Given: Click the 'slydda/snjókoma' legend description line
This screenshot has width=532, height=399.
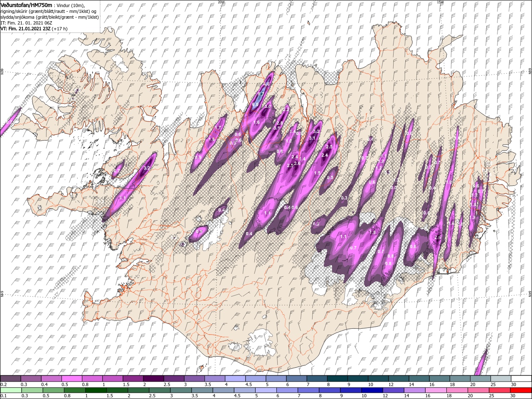Looking at the screenshot, I should coord(49,17).
